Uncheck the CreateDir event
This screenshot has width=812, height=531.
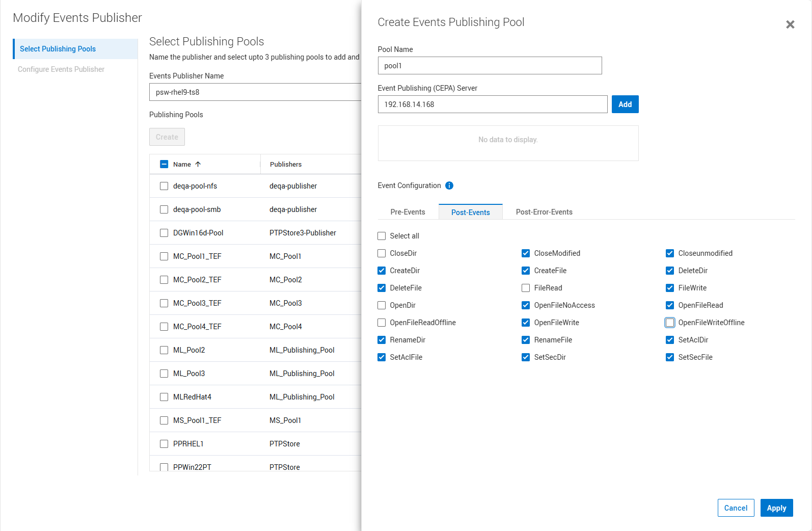tap(382, 271)
